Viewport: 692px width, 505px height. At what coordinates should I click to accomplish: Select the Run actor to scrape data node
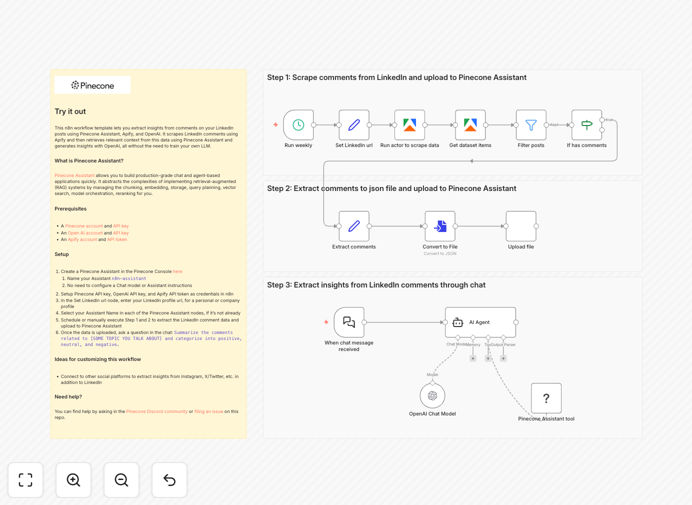point(410,125)
